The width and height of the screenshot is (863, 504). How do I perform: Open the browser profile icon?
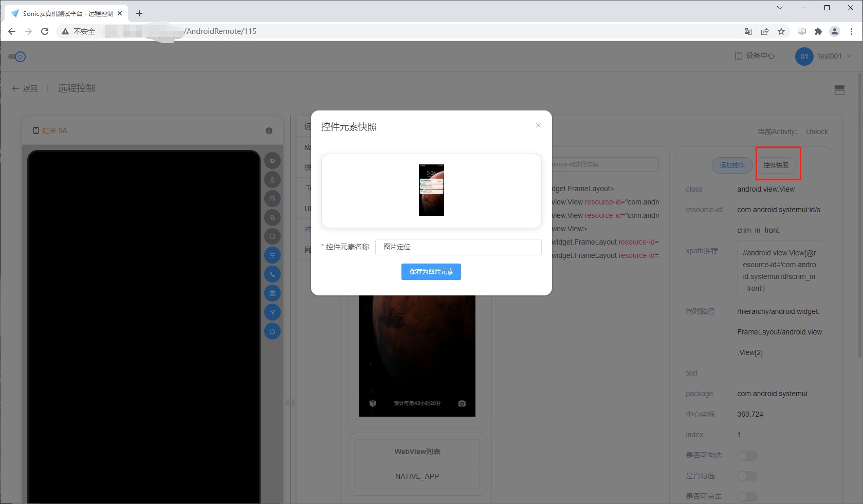tap(835, 31)
